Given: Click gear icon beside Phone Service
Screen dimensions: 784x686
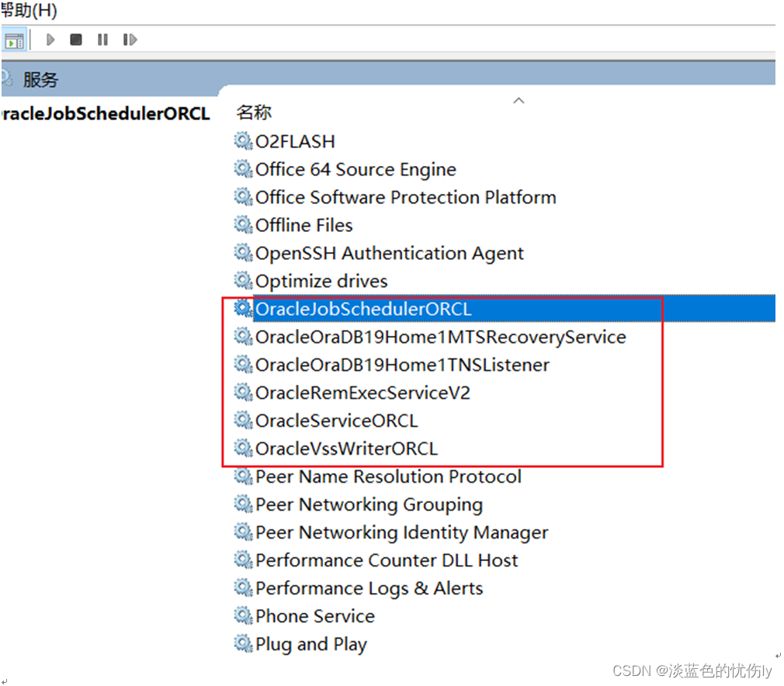Looking at the screenshot, I should point(244,616).
